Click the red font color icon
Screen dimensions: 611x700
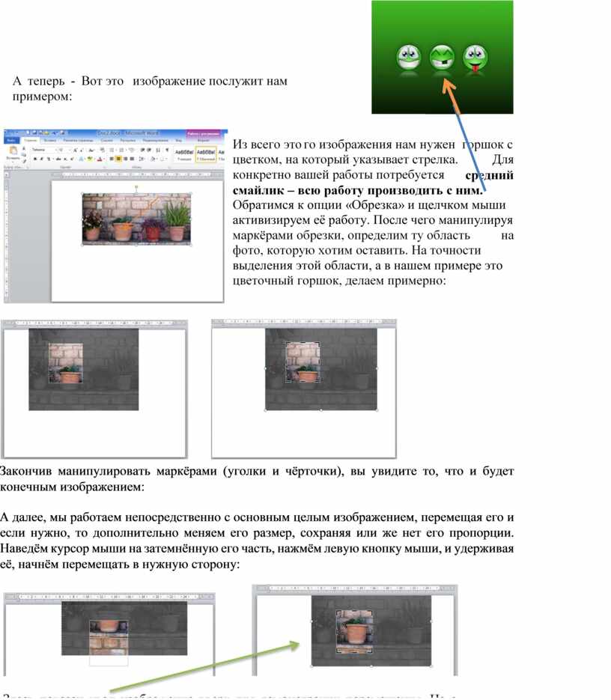pyautogui.click(x=99, y=159)
